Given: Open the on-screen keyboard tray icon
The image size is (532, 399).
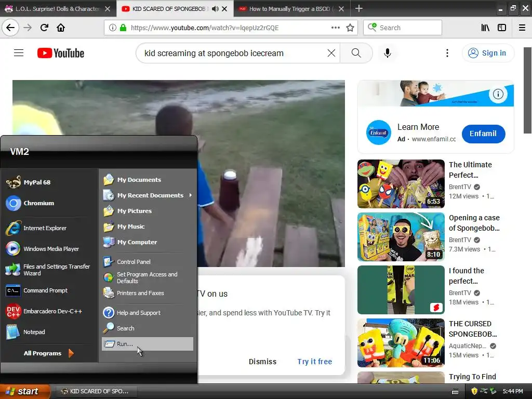Looking at the screenshot, I should [x=455, y=392].
